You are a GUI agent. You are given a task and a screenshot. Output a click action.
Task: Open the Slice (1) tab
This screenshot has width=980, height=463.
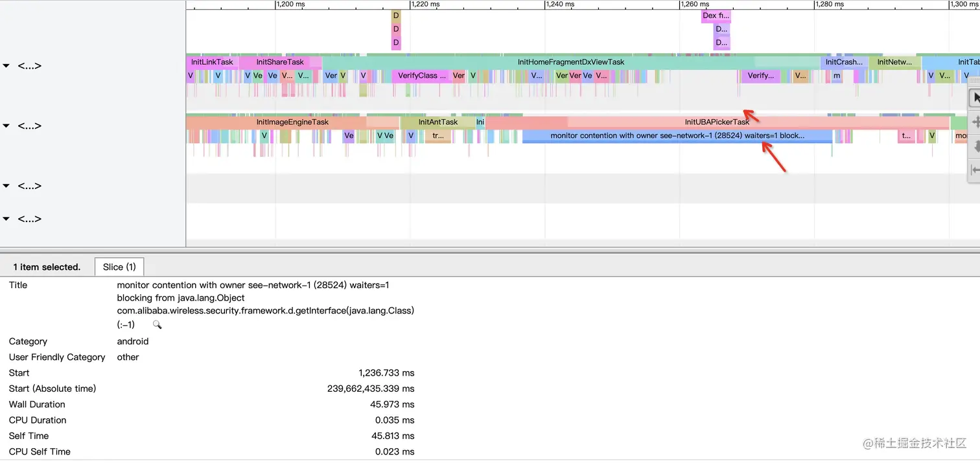point(119,267)
